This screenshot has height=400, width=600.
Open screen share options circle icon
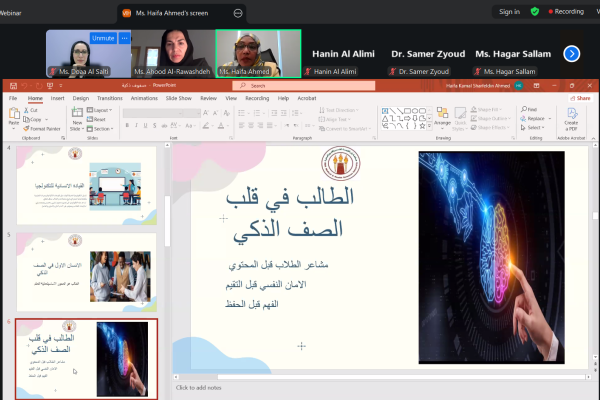coord(238,13)
